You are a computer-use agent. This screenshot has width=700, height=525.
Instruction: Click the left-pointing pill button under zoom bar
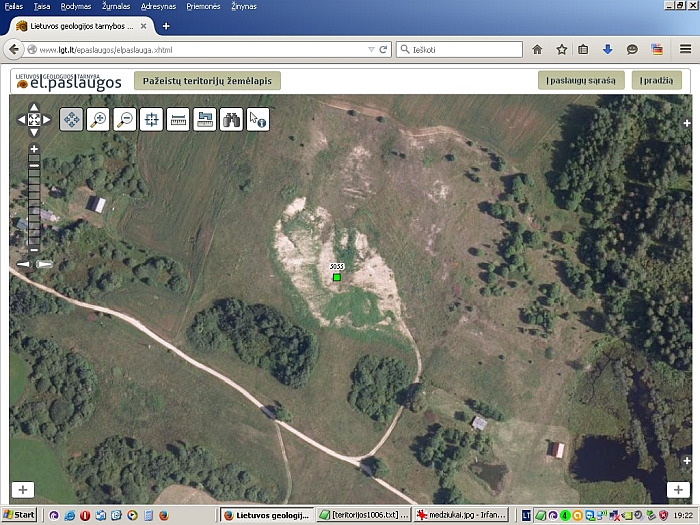23,264
